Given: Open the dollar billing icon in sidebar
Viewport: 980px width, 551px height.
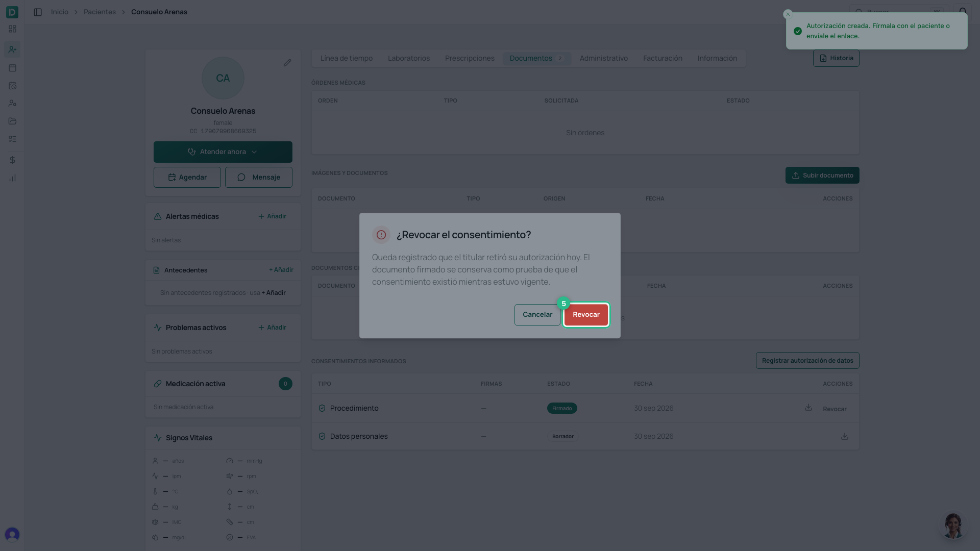Looking at the screenshot, I should pos(12,160).
